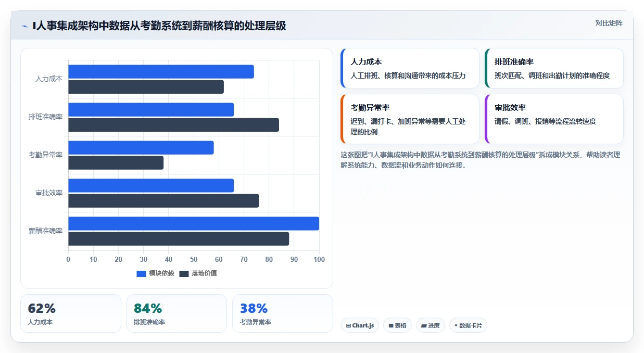This screenshot has height=353, width=644.
Task: Click text 人工排班、核算和沟通带来的成本压力
Action: (x=408, y=75)
